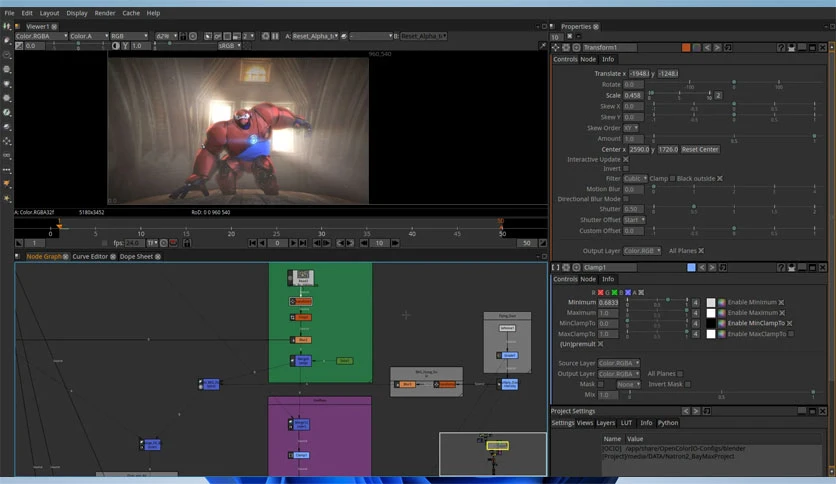Open the Skew Order dropdown
The width and height of the screenshot is (836, 484).
pyautogui.click(x=631, y=128)
